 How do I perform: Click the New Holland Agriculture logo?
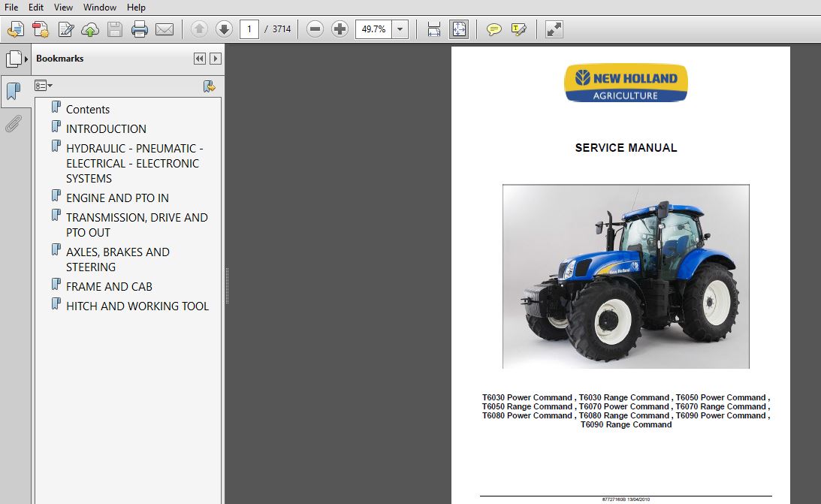click(x=626, y=83)
